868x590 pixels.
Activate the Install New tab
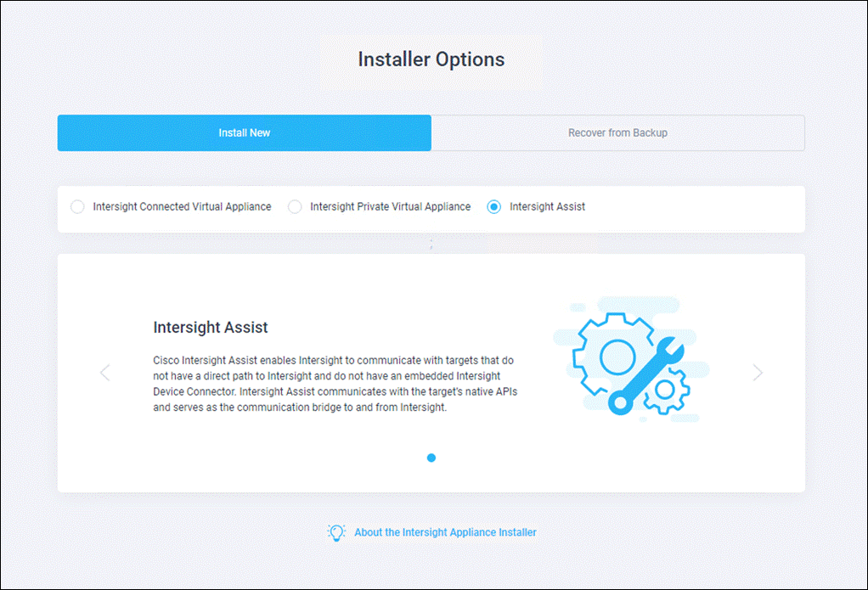[x=244, y=132]
